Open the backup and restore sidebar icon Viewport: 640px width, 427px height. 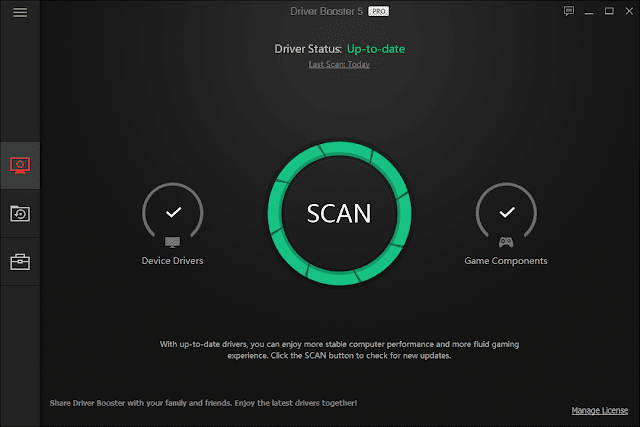click(x=20, y=214)
